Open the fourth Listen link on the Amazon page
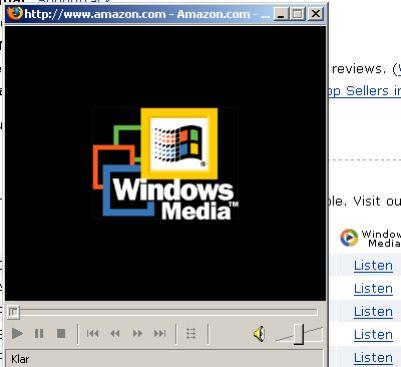Viewport: 401px width, 367px height. (373, 335)
